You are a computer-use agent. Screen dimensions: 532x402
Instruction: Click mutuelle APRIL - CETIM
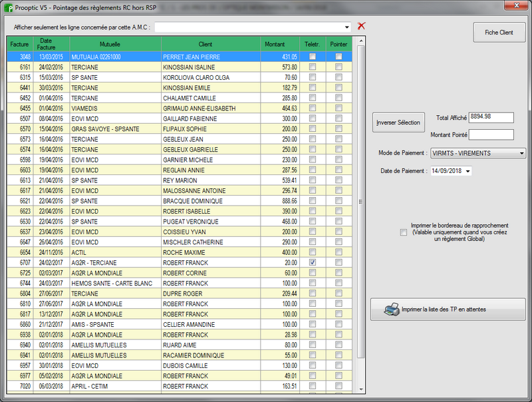(x=89, y=387)
